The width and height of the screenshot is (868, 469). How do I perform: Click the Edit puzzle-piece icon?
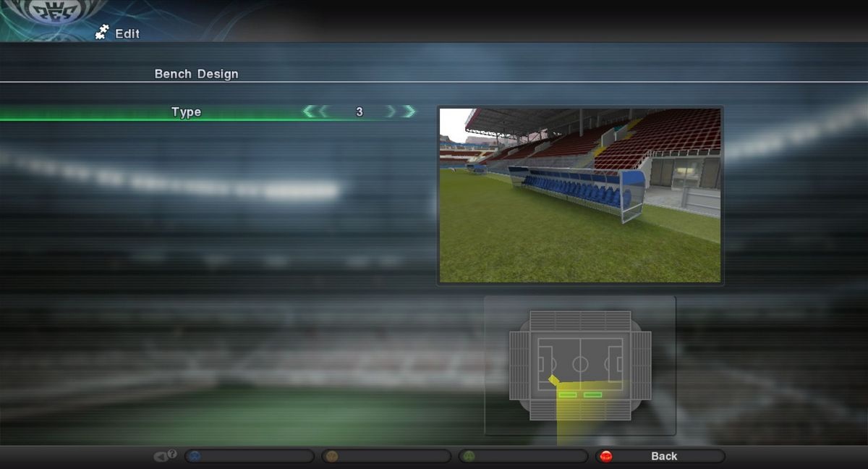point(102,33)
